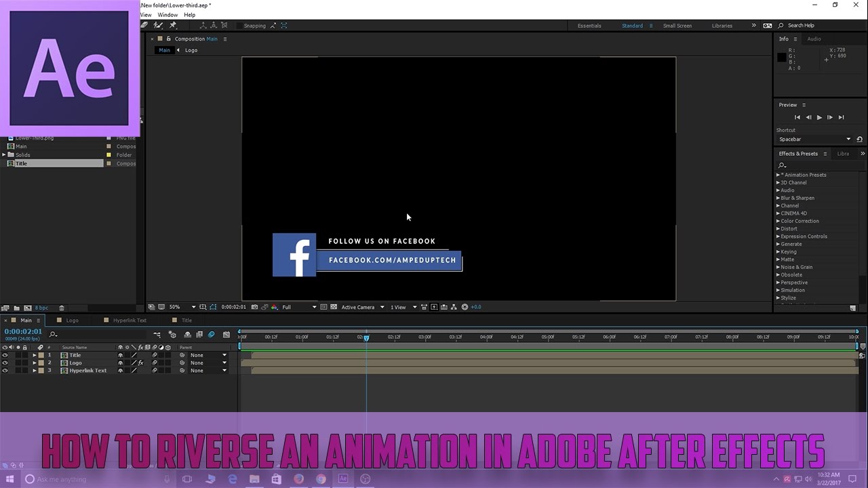Open Parent dropdown for Title layer

point(208,355)
